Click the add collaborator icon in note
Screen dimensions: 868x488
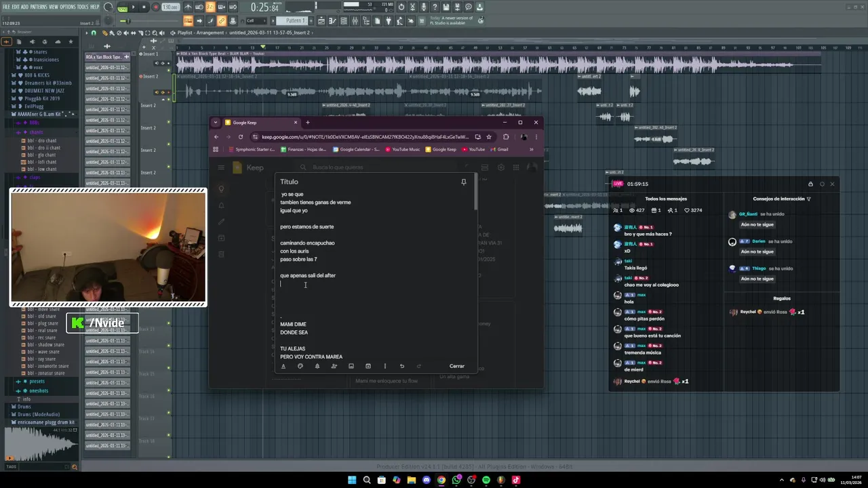(x=334, y=366)
